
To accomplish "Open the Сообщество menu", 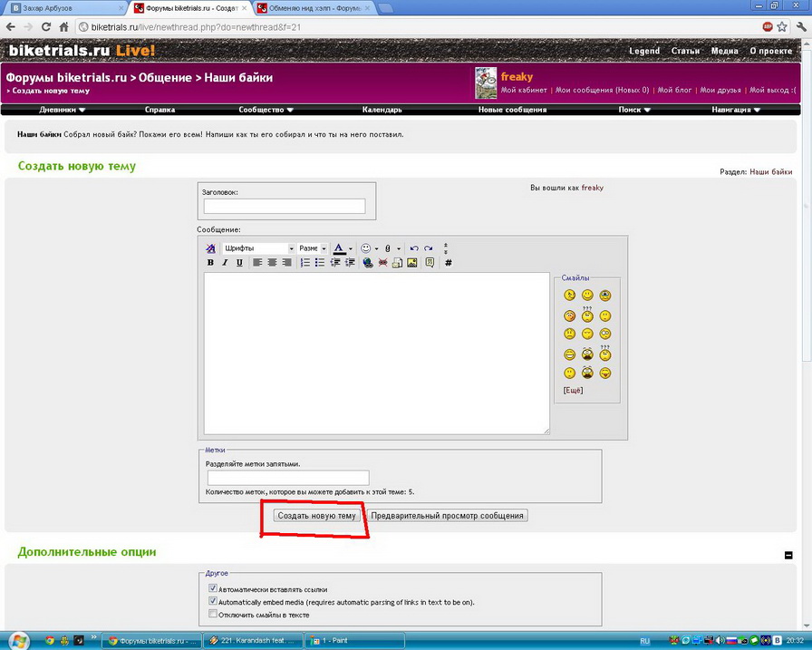I will tap(266, 110).
